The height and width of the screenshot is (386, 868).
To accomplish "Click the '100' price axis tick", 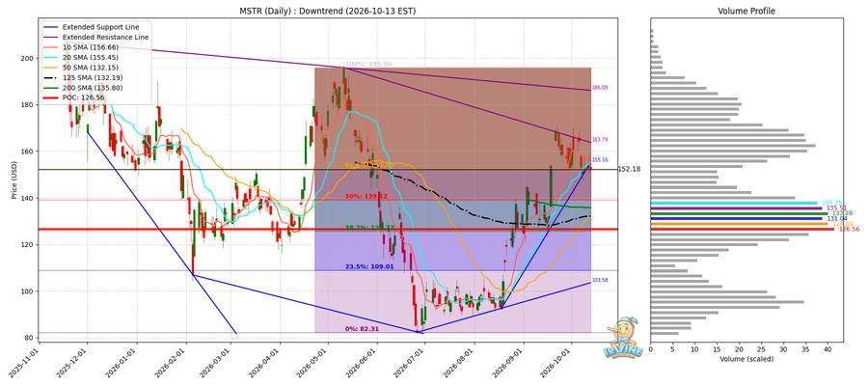I will (x=29, y=290).
